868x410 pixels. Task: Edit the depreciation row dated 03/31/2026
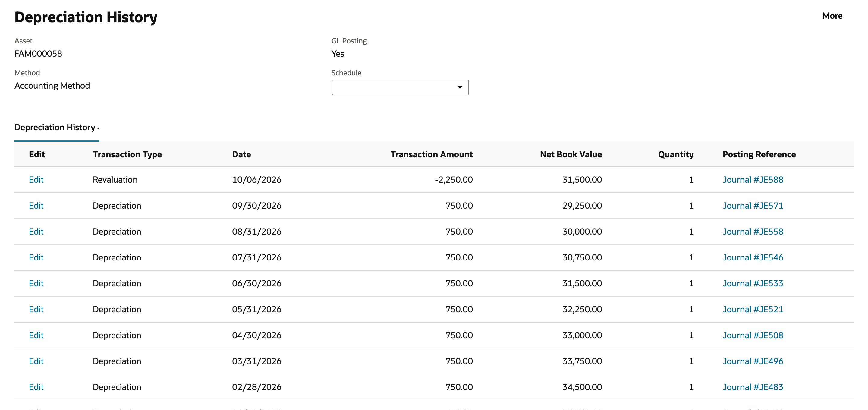(36, 361)
